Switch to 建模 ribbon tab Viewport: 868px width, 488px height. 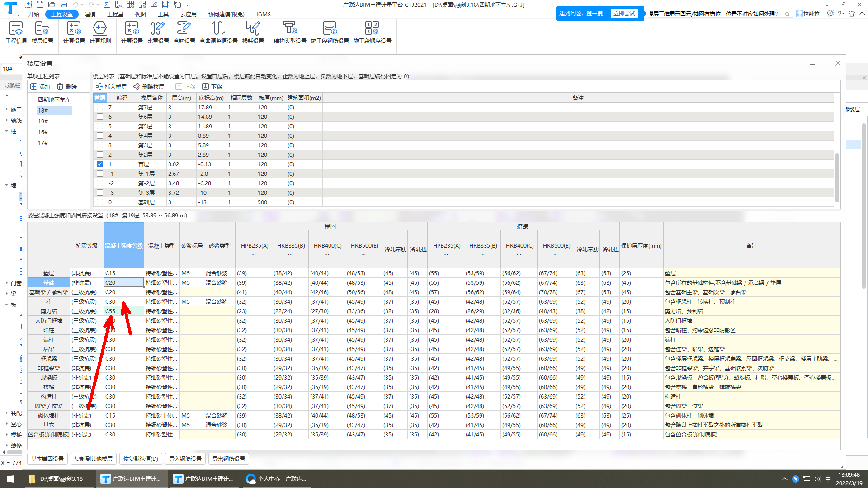(x=90, y=14)
